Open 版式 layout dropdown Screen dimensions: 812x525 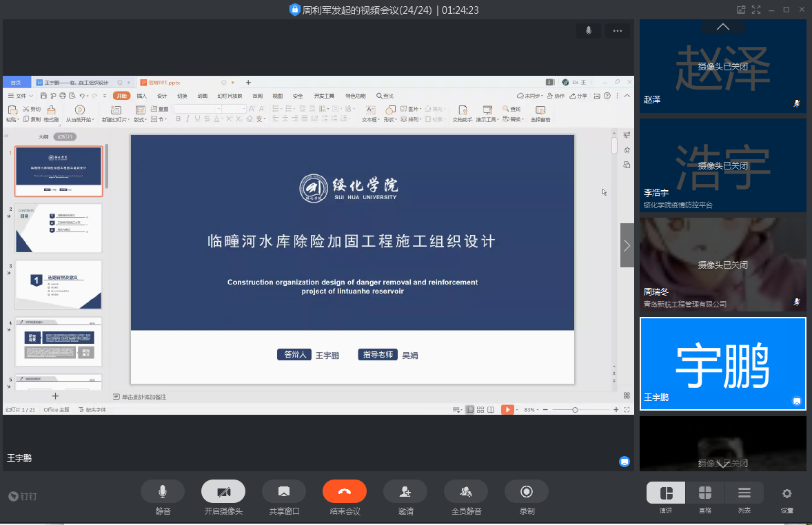pos(140,114)
